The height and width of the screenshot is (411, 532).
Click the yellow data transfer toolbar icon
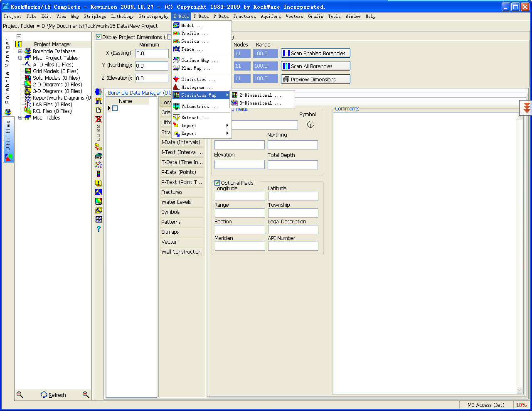tap(99, 147)
